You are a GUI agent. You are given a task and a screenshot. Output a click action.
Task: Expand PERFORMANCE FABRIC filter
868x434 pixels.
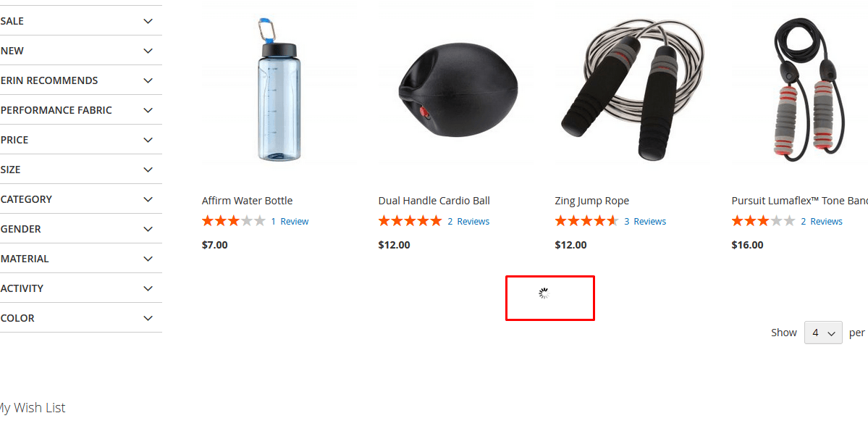pos(81,110)
